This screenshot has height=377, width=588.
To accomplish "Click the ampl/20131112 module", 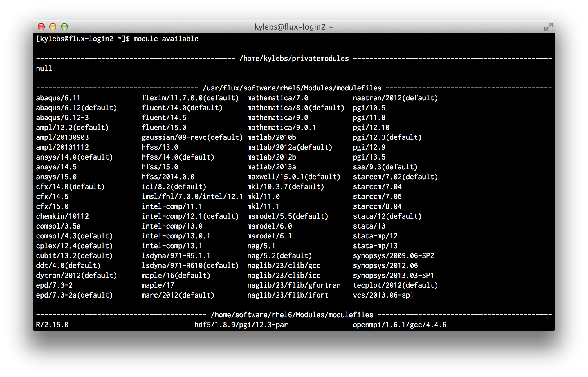I will click(62, 147).
